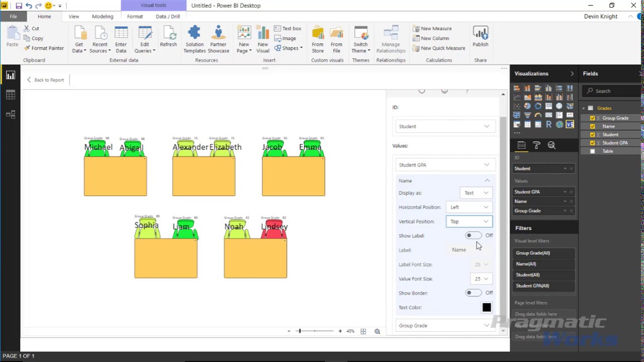This screenshot has width=644, height=362.
Task: Click New Measure button
Action: 432,29
